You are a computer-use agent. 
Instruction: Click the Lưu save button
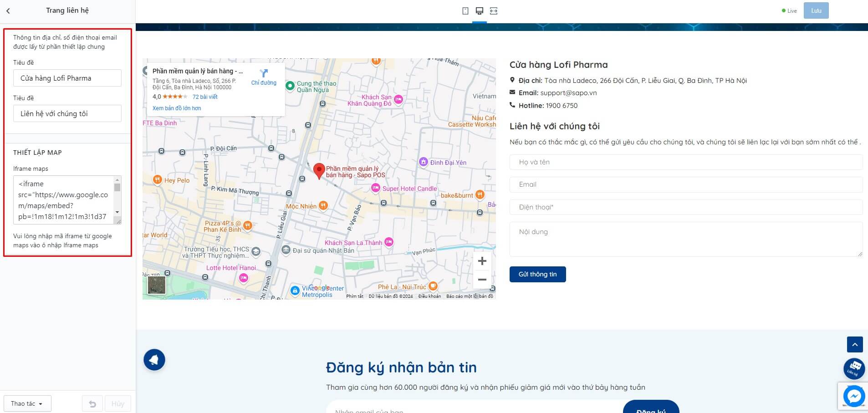(816, 10)
